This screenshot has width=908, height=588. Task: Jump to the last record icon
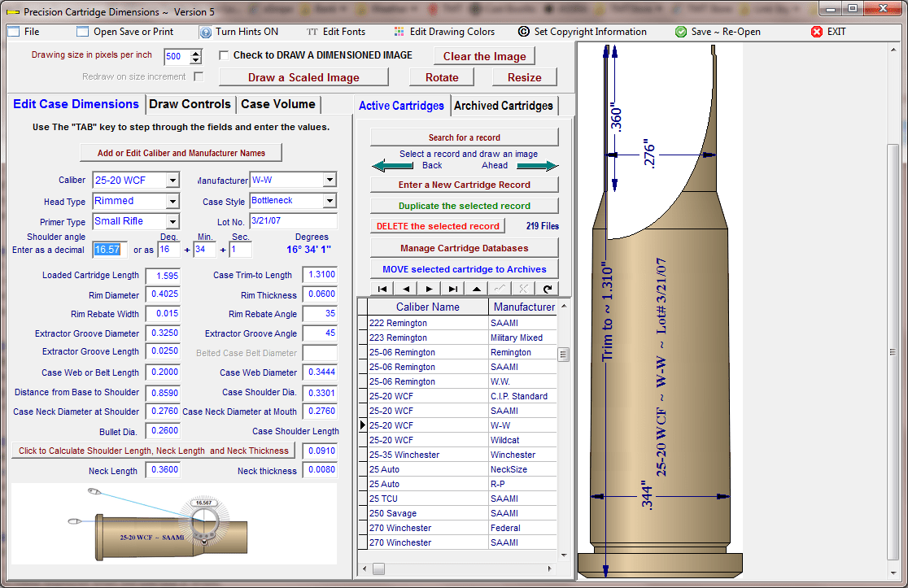[452, 289]
